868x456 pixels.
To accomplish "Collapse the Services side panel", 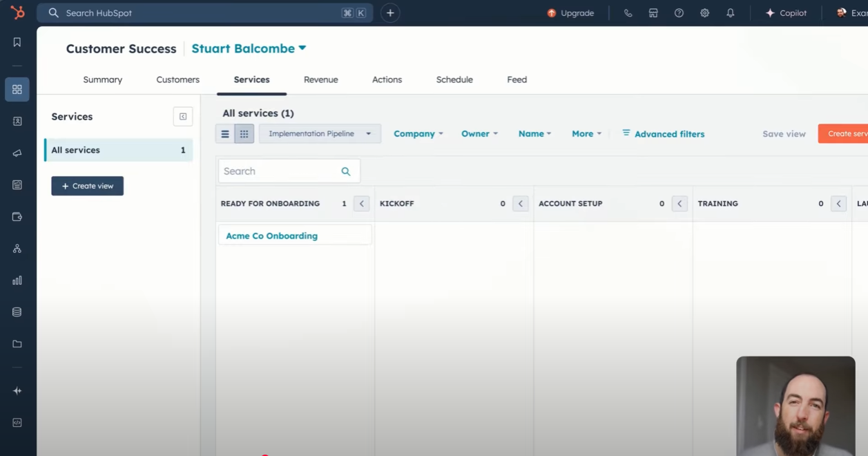I will click(183, 117).
